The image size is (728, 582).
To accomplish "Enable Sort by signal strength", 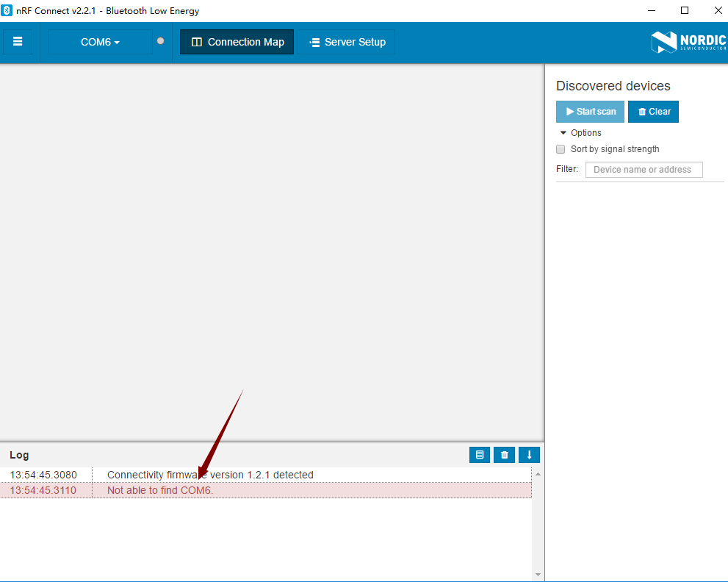I will 561,149.
